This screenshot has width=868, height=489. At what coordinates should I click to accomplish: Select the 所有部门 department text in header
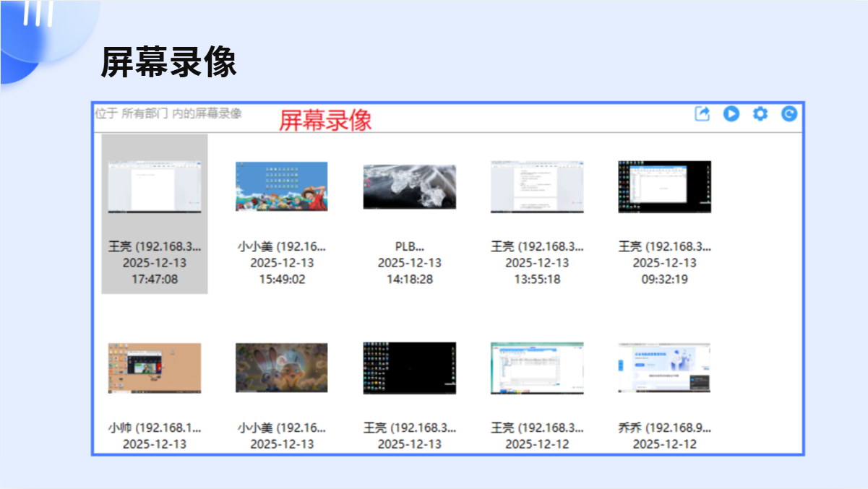click(x=145, y=113)
